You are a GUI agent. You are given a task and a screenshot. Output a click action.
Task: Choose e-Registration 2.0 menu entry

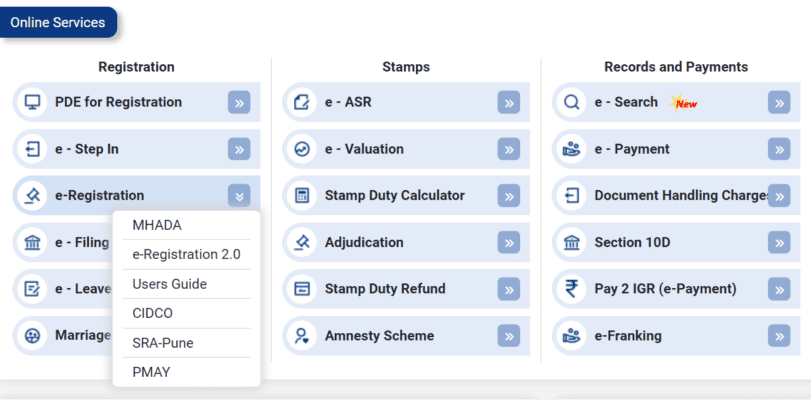coord(186,254)
